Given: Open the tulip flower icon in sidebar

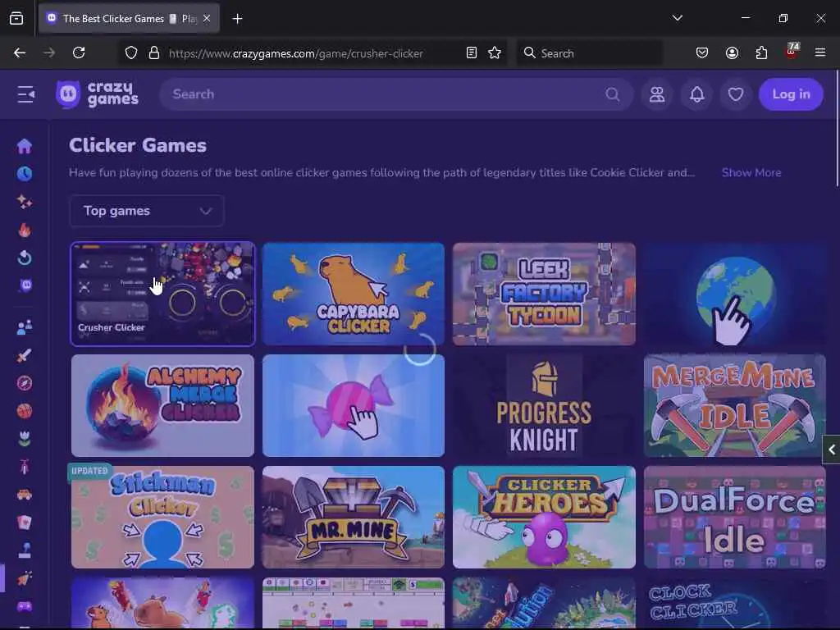Looking at the screenshot, I should pyautogui.click(x=24, y=439).
